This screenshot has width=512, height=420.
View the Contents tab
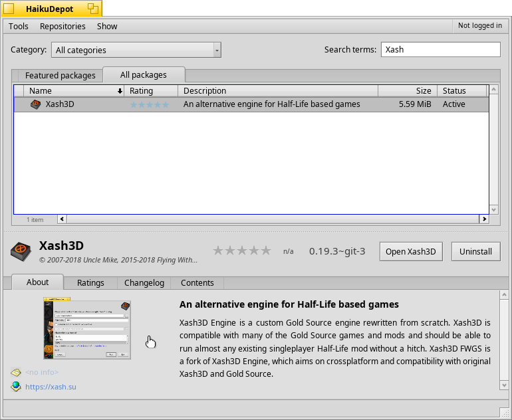(x=197, y=282)
